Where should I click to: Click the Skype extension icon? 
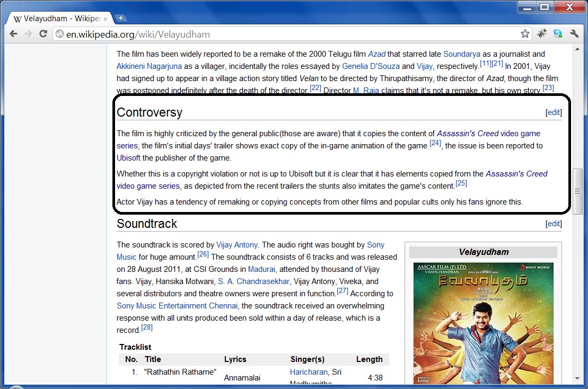point(558,34)
